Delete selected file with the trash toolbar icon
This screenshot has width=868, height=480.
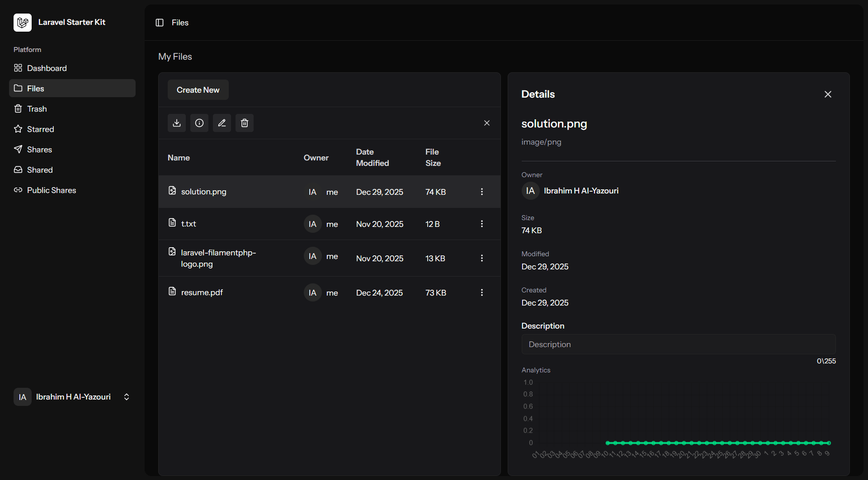245,123
